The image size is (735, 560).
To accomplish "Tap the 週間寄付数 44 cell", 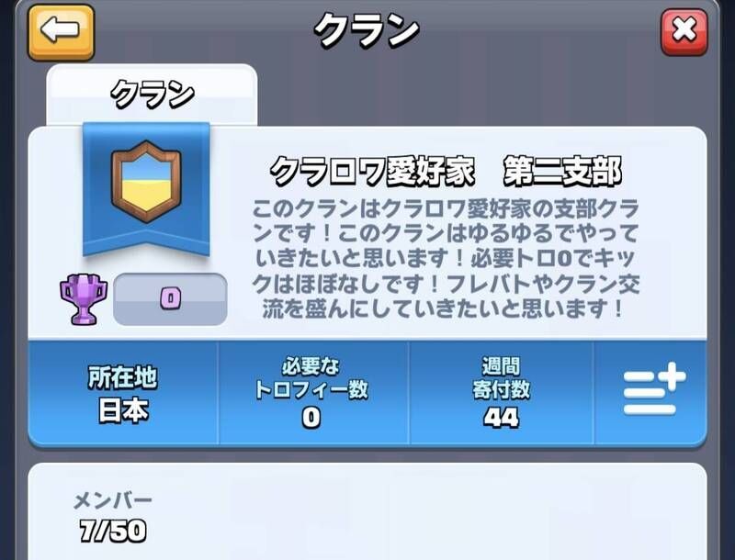I will (x=502, y=393).
